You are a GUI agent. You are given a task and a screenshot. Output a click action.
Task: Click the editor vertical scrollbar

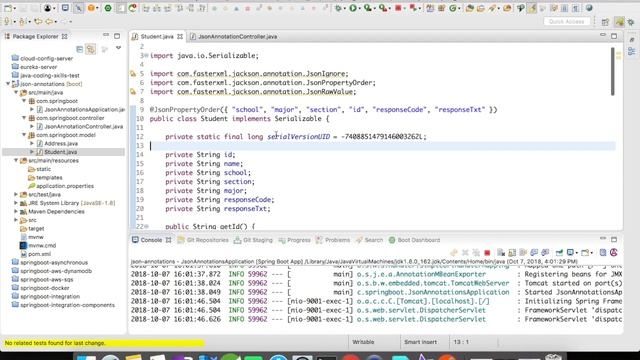pyautogui.click(x=613, y=72)
